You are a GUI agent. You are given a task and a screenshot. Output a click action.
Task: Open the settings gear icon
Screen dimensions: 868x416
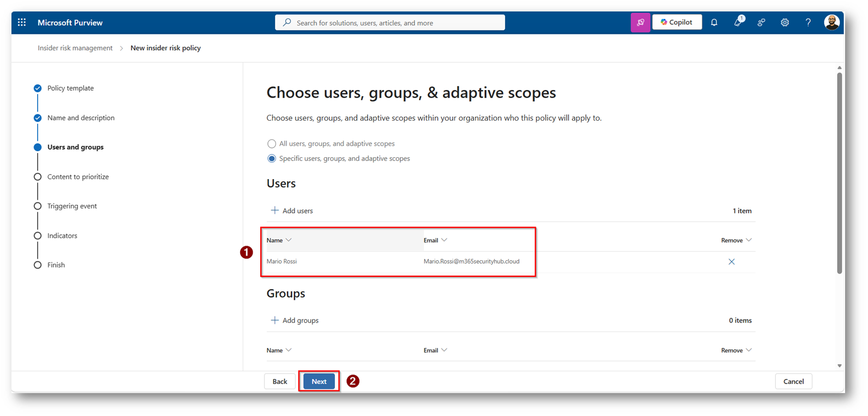[785, 22]
